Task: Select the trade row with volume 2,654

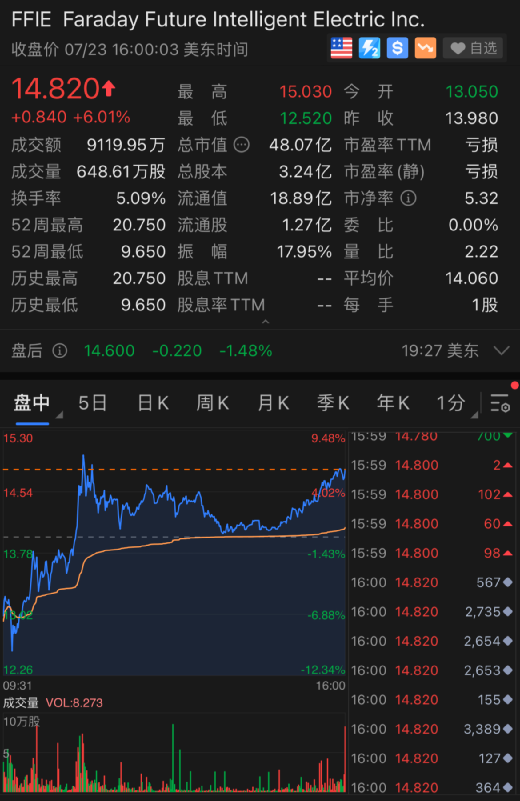Action: pos(432,641)
